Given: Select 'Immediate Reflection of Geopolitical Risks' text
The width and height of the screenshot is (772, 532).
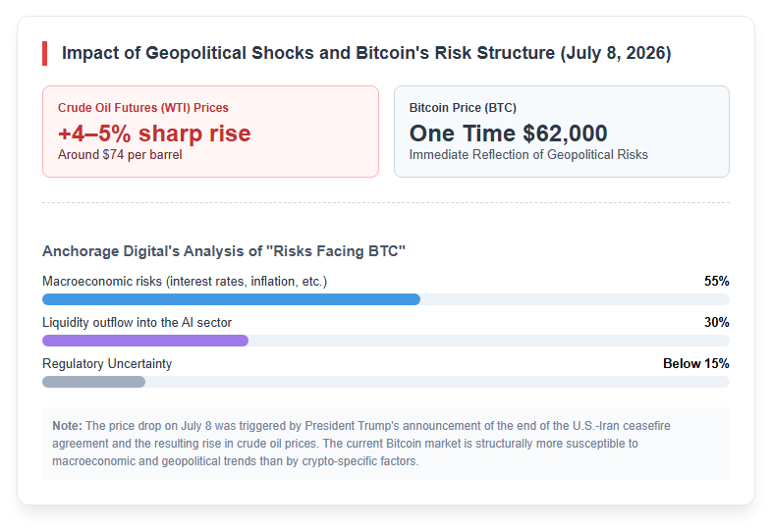Looking at the screenshot, I should click(528, 154).
